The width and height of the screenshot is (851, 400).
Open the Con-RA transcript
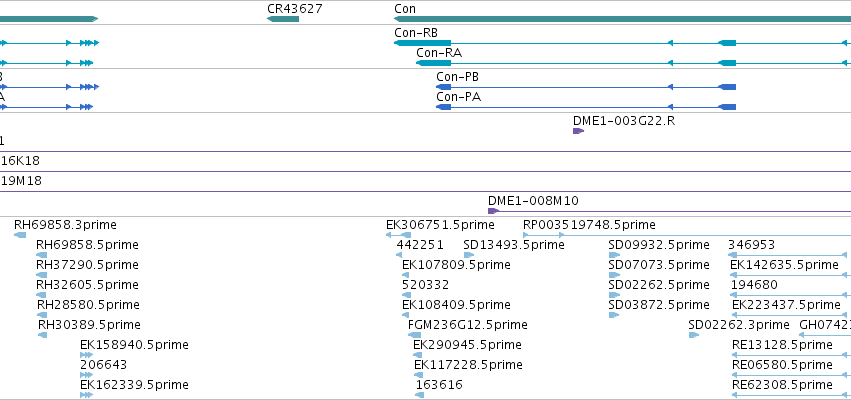point(633,63)
